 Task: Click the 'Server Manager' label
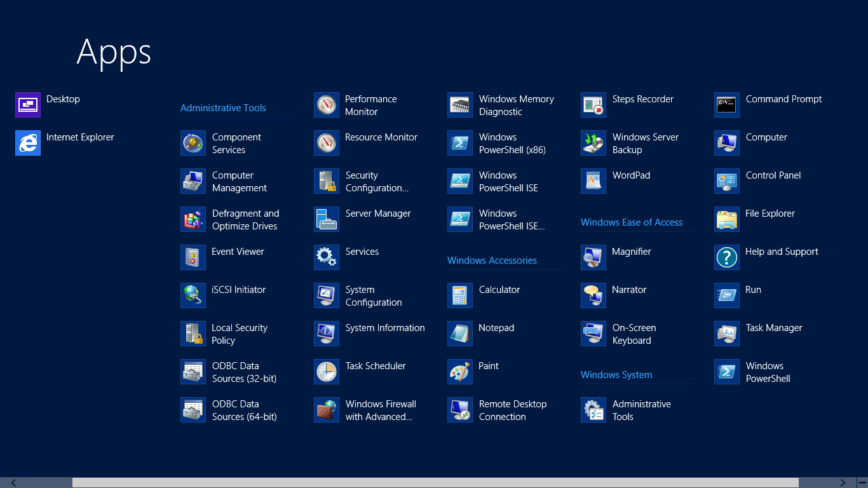pos(378,213)
